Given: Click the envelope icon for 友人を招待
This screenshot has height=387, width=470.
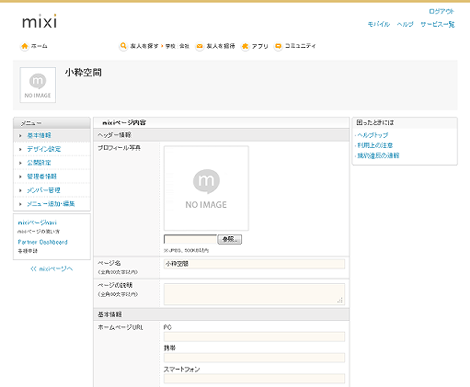Looking at the screenshot, I should click(200, 46).
